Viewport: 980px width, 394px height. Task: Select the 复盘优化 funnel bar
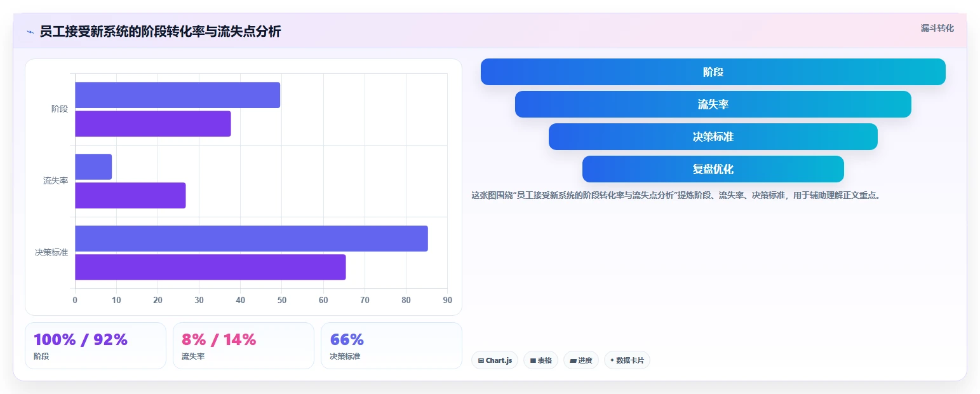[713, 169]
